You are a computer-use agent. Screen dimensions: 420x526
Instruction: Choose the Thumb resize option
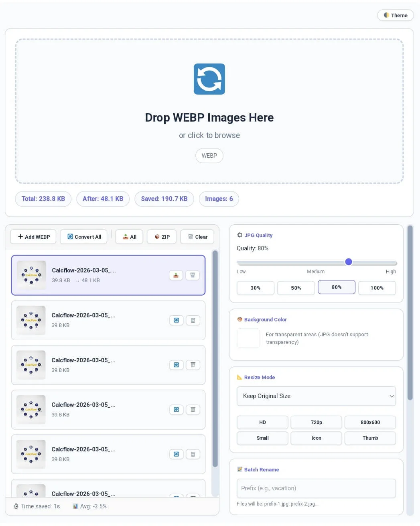coord(370,438)
